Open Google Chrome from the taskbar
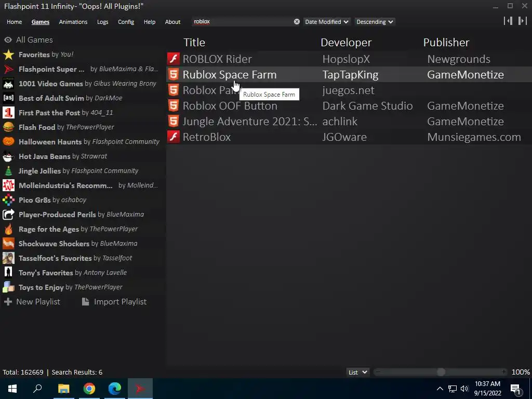Screen dimensions: 532x399 [89, 389]
